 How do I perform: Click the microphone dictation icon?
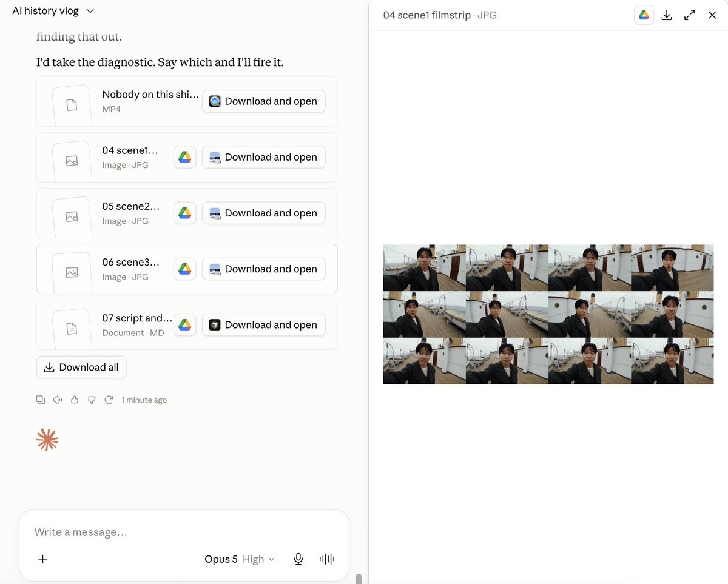[x=298, y=559]
